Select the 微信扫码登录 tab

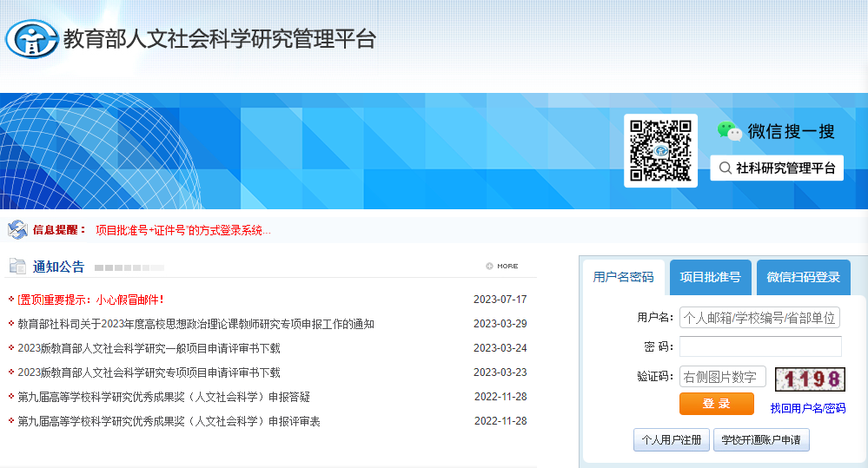803,278
